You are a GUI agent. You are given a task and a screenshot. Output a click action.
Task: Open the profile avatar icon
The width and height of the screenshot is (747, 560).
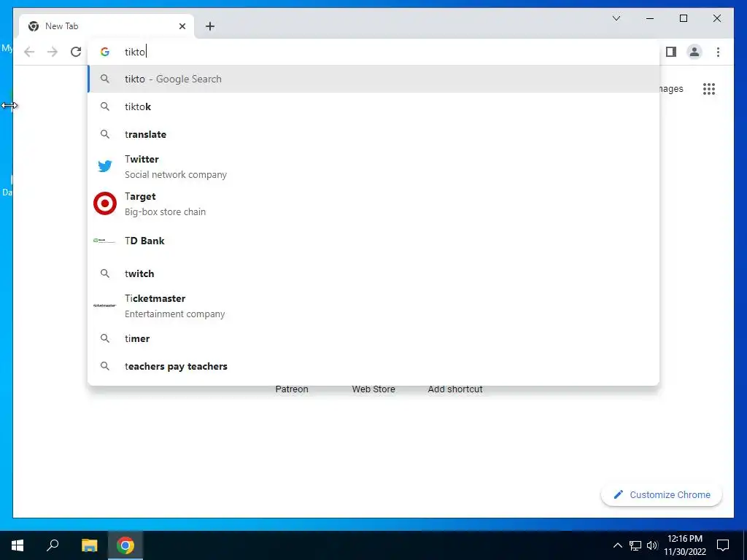[694, 52]
